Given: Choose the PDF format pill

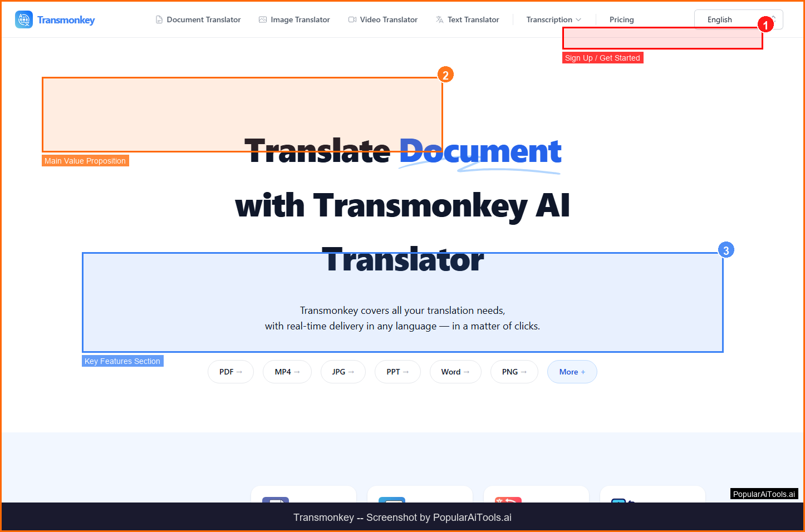Looking at the screenshot, I should tap(230, 372).
